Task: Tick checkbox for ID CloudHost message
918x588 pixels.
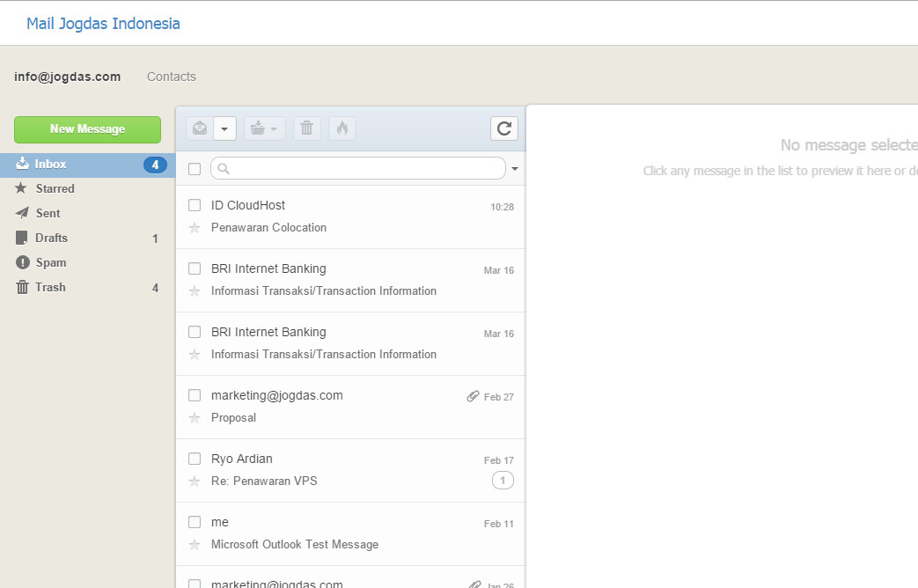Action: [195, 205]
